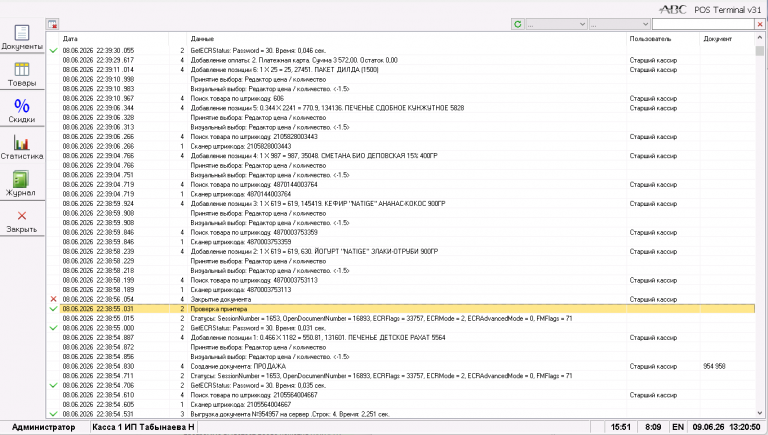Viewport: 768px width, 435px height.
Task: Click the Закрыть red X button
Action: (x=22, y=220)
